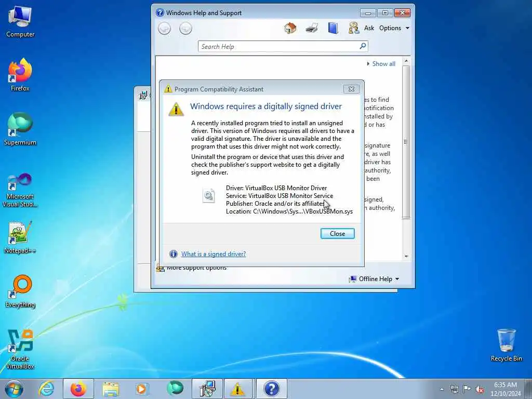The height and width of the screenshot is (399, 532).
Task: Click the Help window vertical scrollbar thumb
Action: click(x=406, y=142)
